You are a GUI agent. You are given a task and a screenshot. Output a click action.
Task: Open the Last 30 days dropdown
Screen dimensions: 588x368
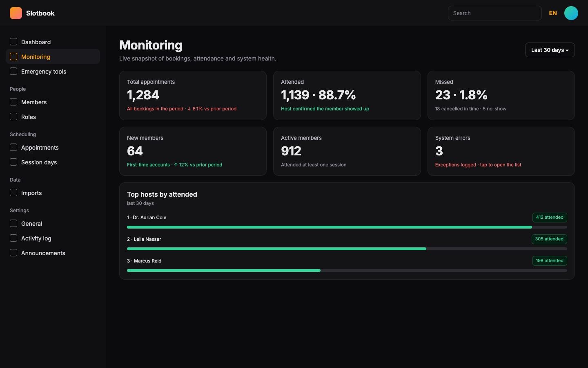tap(550, 50)
